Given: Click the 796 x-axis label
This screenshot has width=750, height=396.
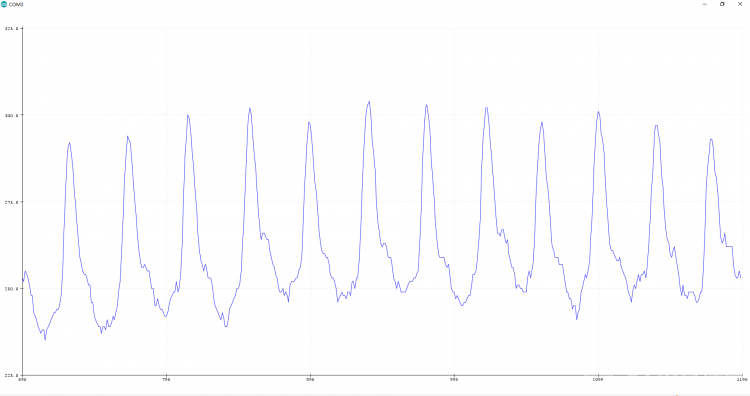Looking at the screenshot, I should pos(166,380).
